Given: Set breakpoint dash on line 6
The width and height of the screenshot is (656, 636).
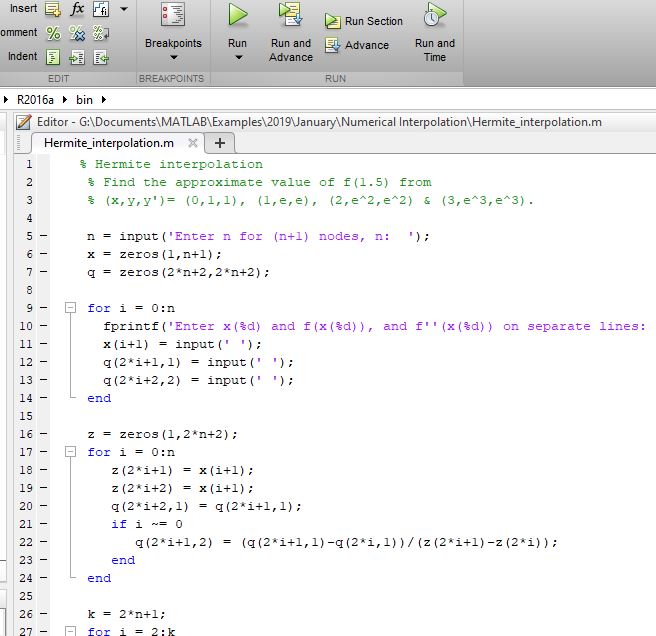Looking at the screenshot, I should coord(44,254).
